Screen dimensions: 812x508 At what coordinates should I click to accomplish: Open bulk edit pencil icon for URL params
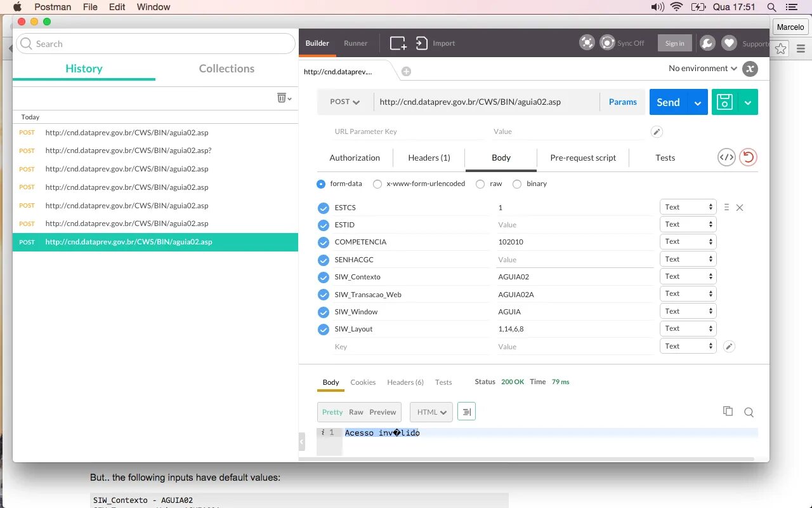click(x=657, y=131)
